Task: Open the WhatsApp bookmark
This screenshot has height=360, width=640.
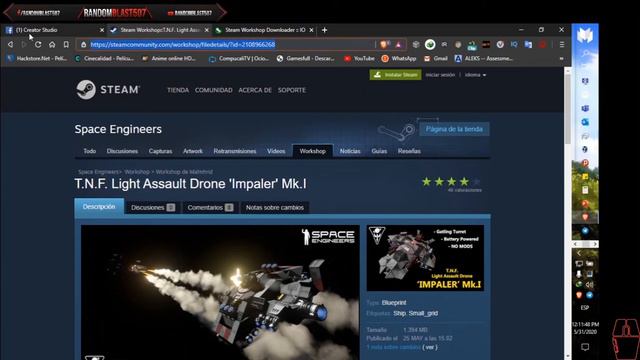Action: pos(399,58)
